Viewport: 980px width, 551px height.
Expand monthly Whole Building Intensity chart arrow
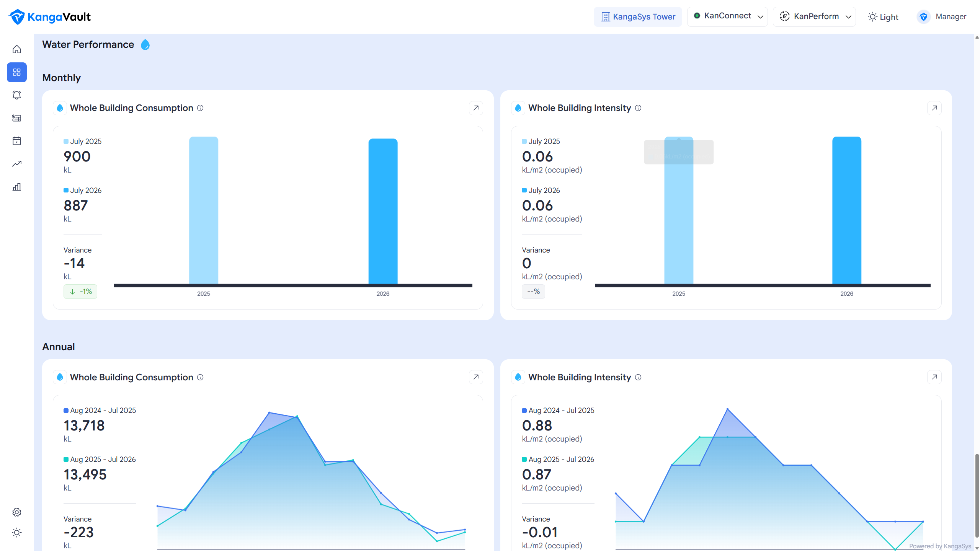(934, 108)
